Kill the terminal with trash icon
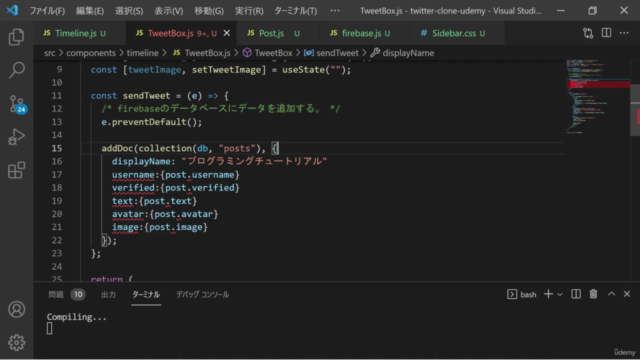The width and height of the screenshot is (640, 360). [593, 294]
